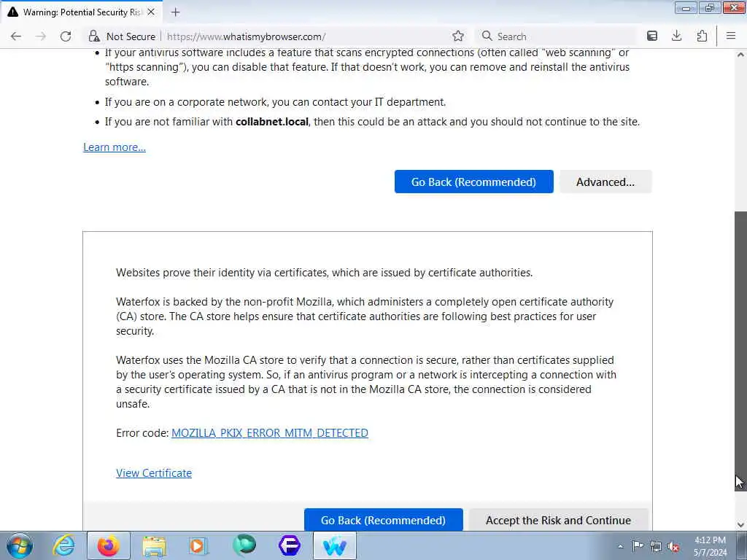
Task: Open the Windows Start menu orb
Action: tap(20, 545)
